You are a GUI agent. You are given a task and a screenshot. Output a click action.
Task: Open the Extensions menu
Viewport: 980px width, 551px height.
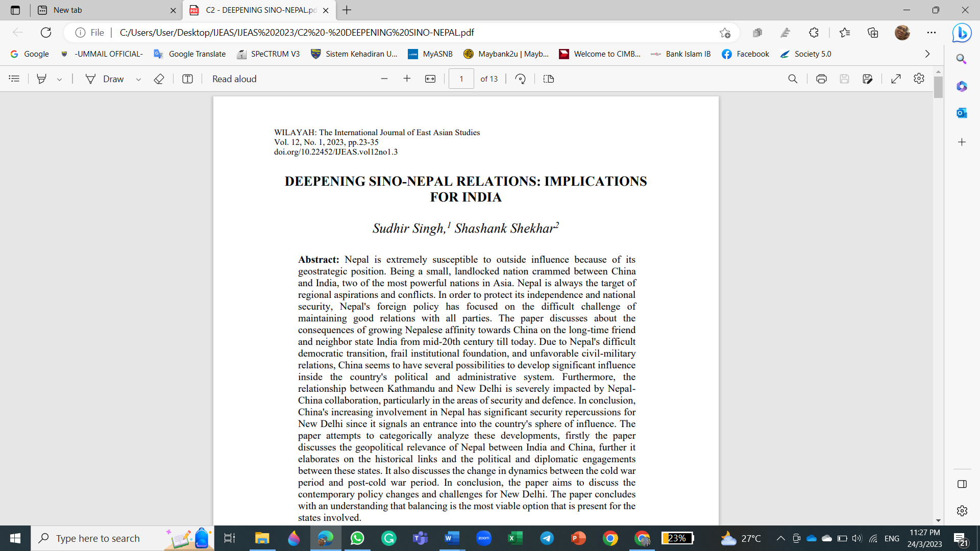click(x=814, y=33)
